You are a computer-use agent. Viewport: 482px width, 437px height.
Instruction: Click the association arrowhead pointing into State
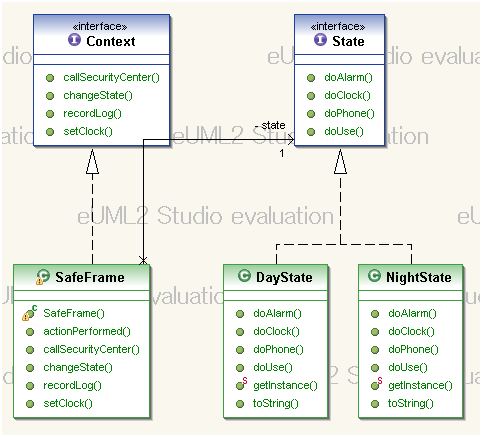click(x=290, y=140)
